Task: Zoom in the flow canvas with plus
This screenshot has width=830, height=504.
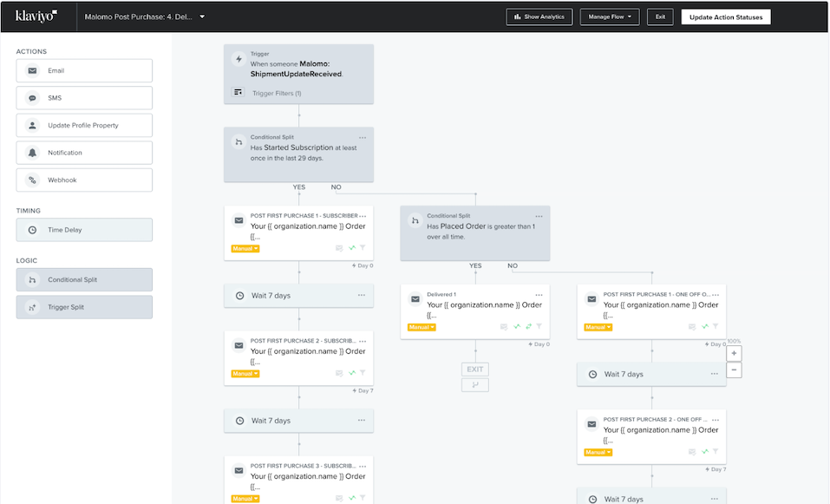Action: click(734, 353)
